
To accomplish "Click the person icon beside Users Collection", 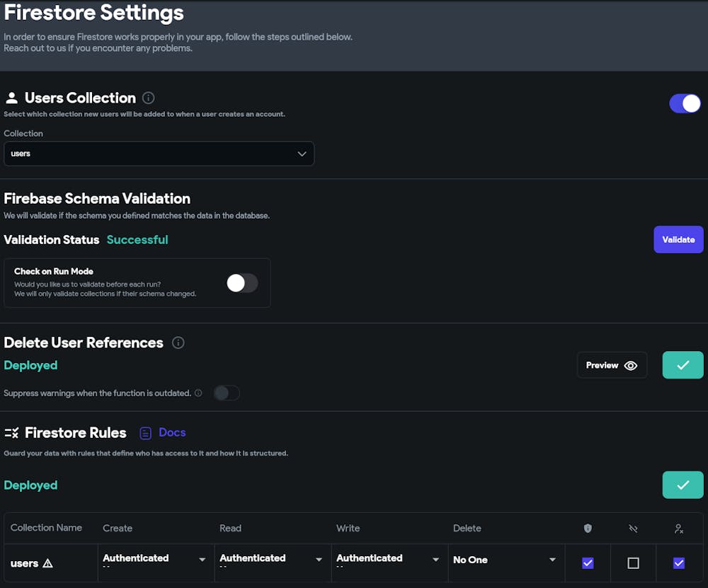I will (12, 98).
